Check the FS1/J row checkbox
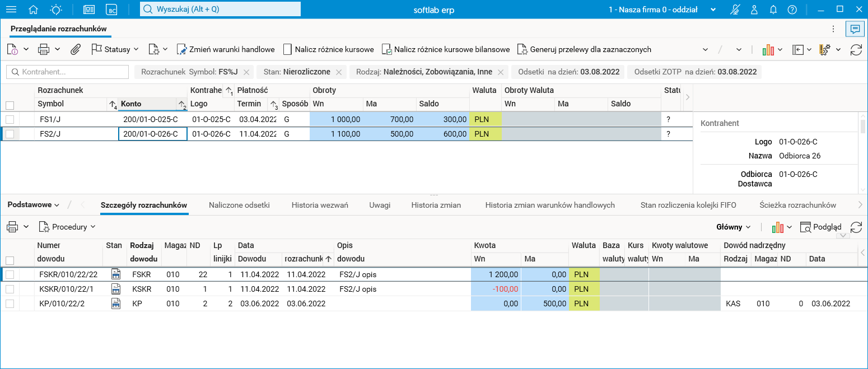 click(x=10, y=119)
